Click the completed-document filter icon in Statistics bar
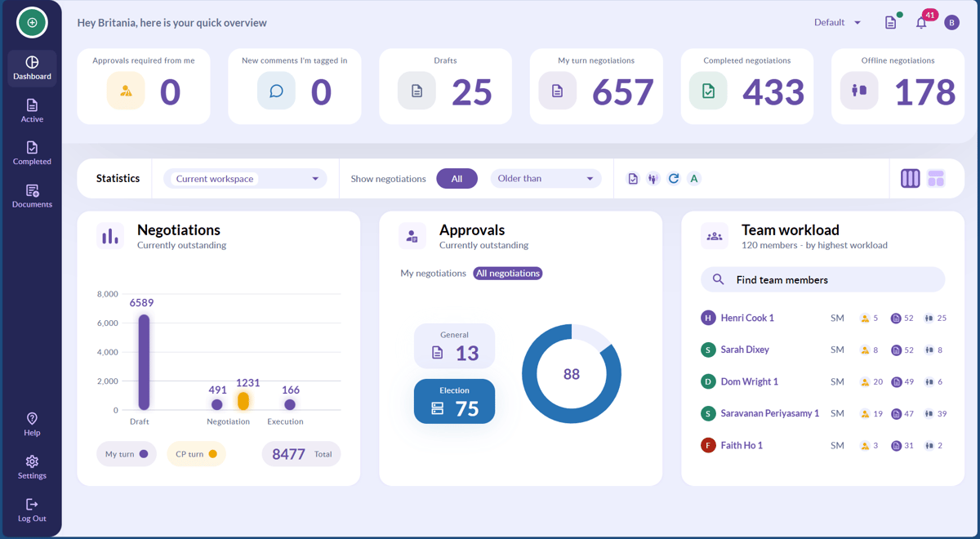The height and width of the screenshot is (539, 980). click(633, 179)
